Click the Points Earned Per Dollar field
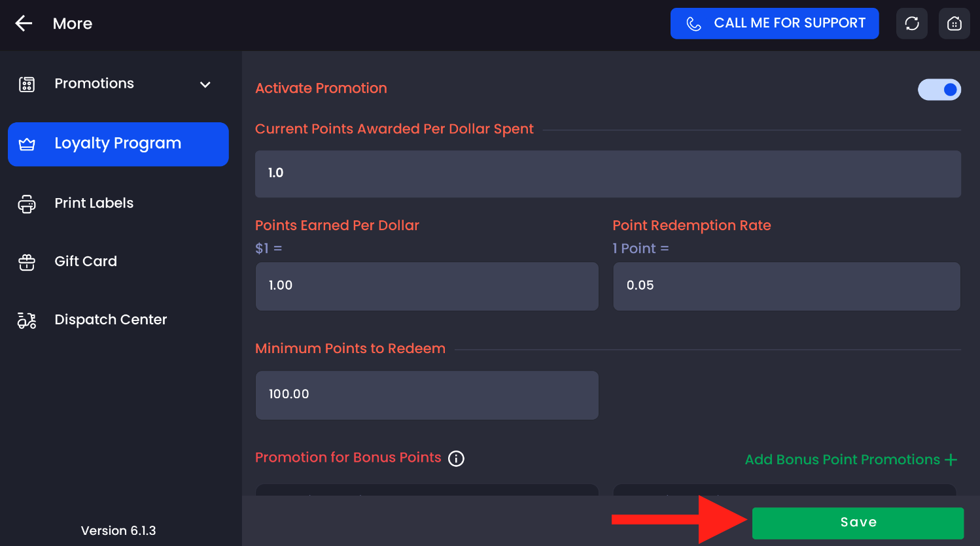The width and height of the screenshot is (980, 546). [427, 286]
